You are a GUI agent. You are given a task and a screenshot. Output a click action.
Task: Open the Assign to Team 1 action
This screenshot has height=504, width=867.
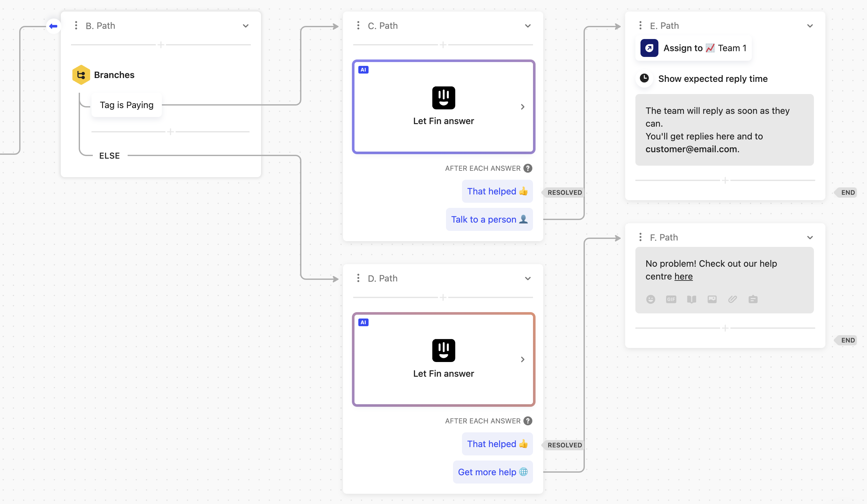[x=693, y=48]
